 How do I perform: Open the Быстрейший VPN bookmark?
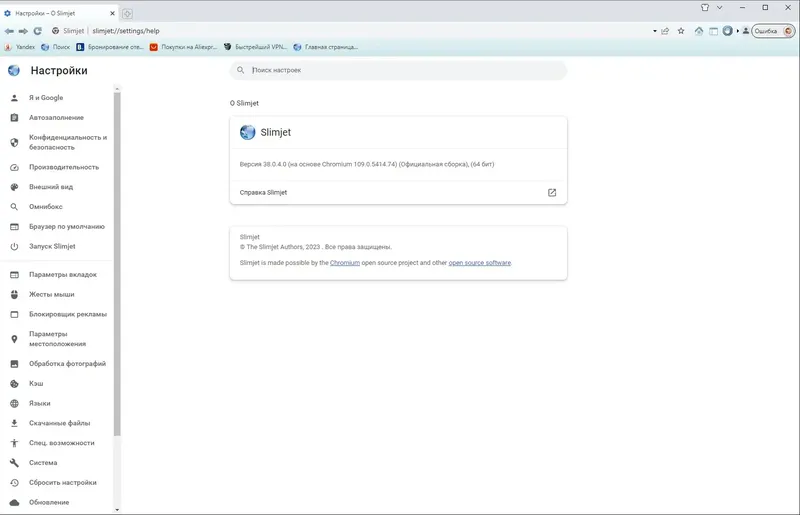[256, 47]
